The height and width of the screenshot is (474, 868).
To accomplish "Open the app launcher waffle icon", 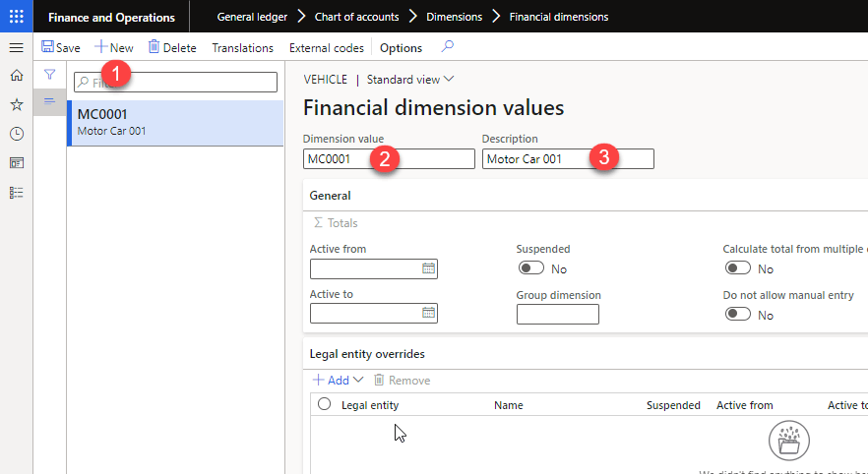I will click(17, 17).
